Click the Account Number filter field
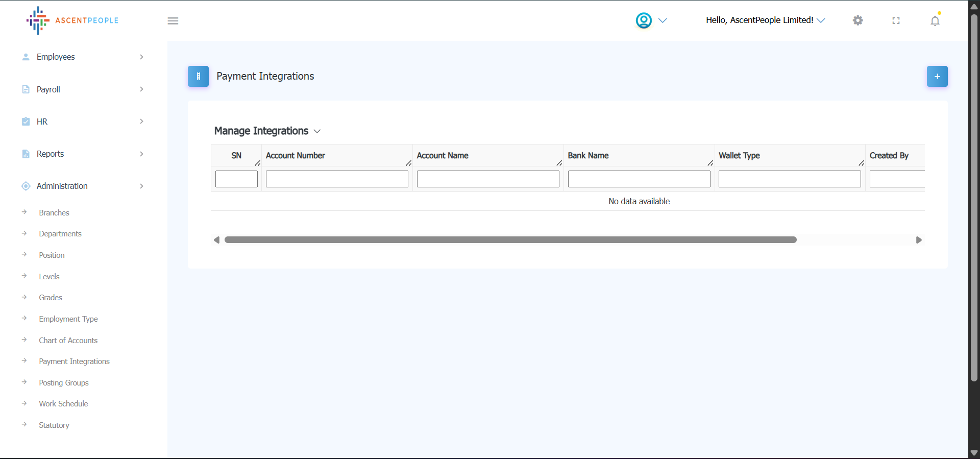980x459 pixels. point(337,179)
